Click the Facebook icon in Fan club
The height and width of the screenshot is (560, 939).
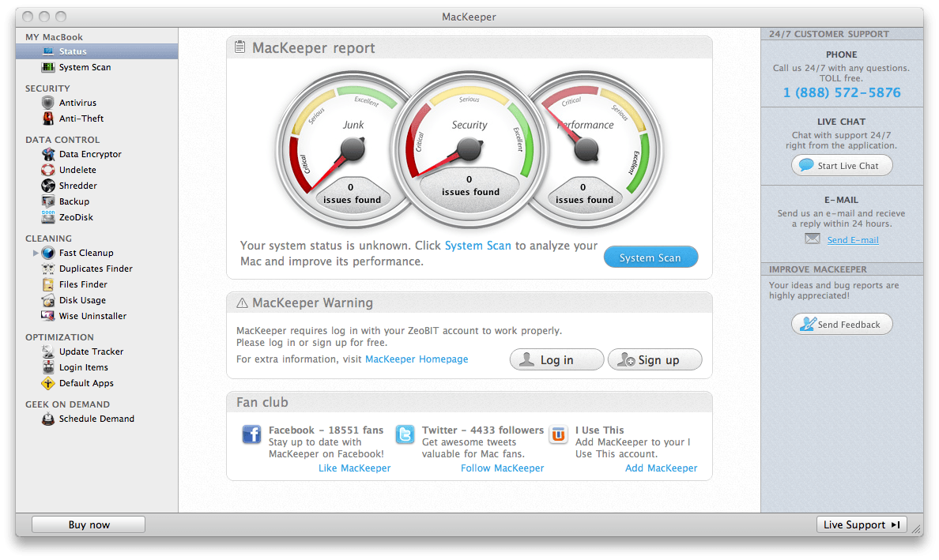pyautogui.click(x=251, y=434)
